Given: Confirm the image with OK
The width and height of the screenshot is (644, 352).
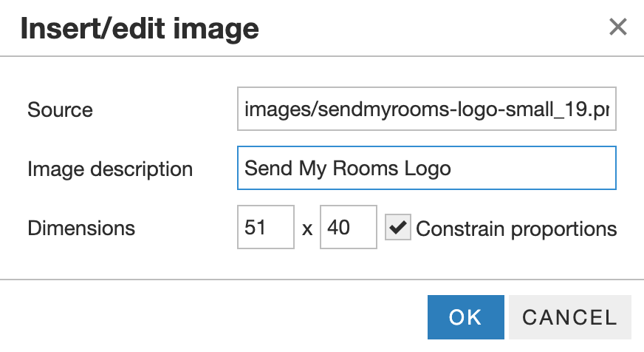Looking at the screenshot, I should coord(465,317).
